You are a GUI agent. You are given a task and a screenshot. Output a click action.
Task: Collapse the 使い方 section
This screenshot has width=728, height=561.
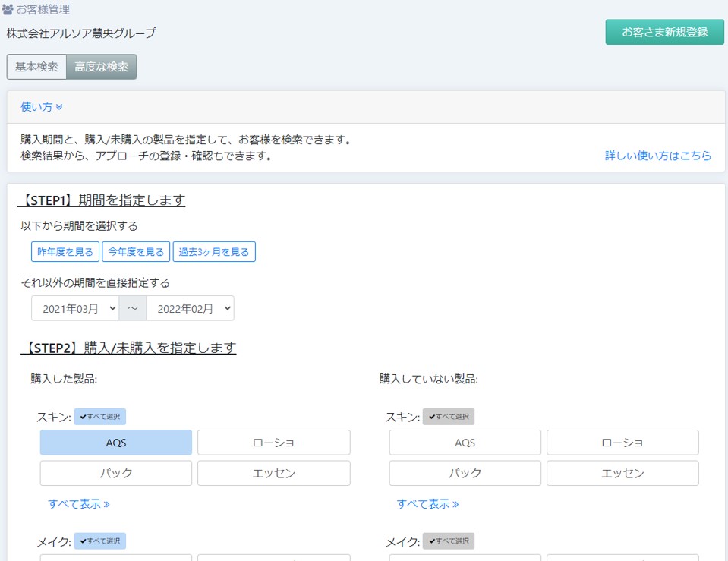click(x=42, y=107)
